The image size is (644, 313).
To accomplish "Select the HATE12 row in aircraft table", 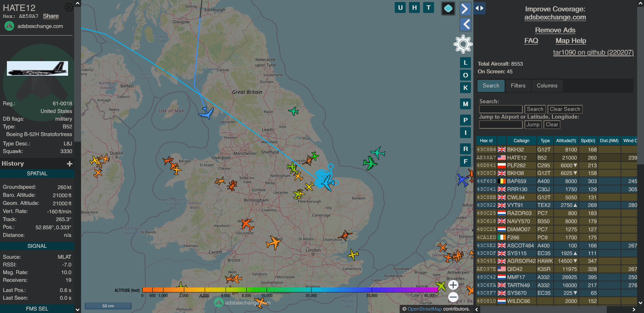I will 557,158.
